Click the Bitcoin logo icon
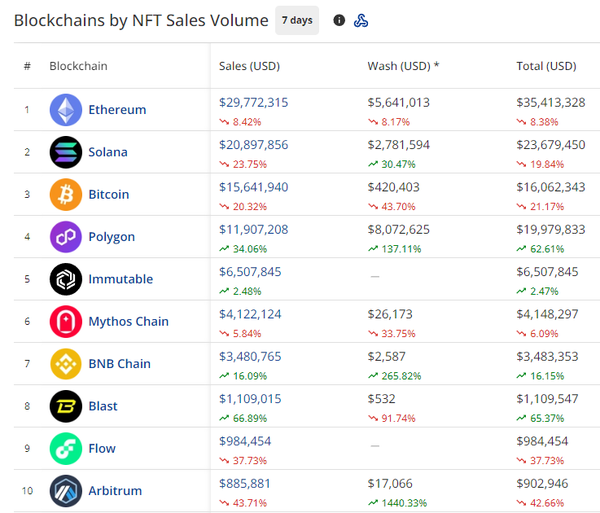The image size is (600, 513). (66, 194)
